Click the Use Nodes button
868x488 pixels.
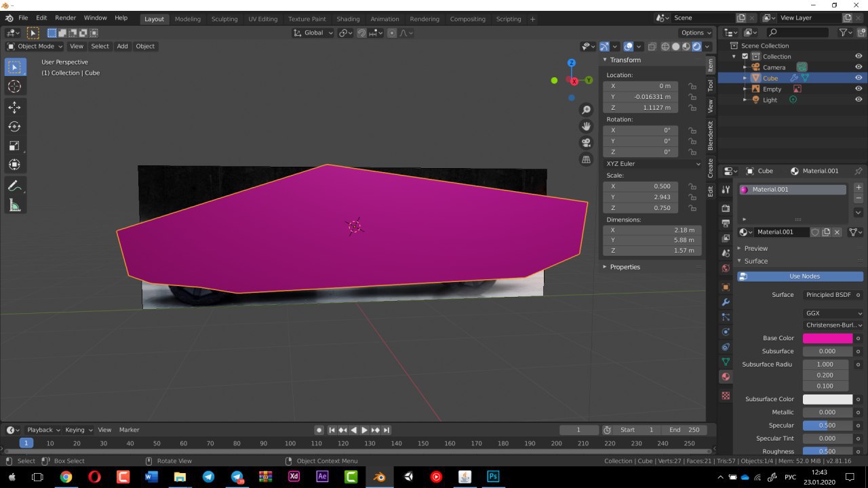pos(800,277)
